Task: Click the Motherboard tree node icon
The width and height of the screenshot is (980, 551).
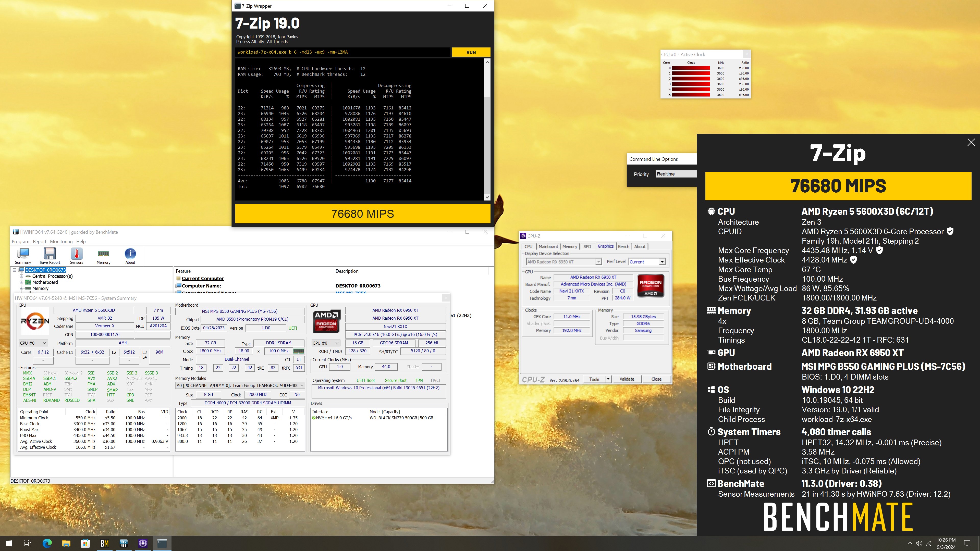Action: [28, 282]
